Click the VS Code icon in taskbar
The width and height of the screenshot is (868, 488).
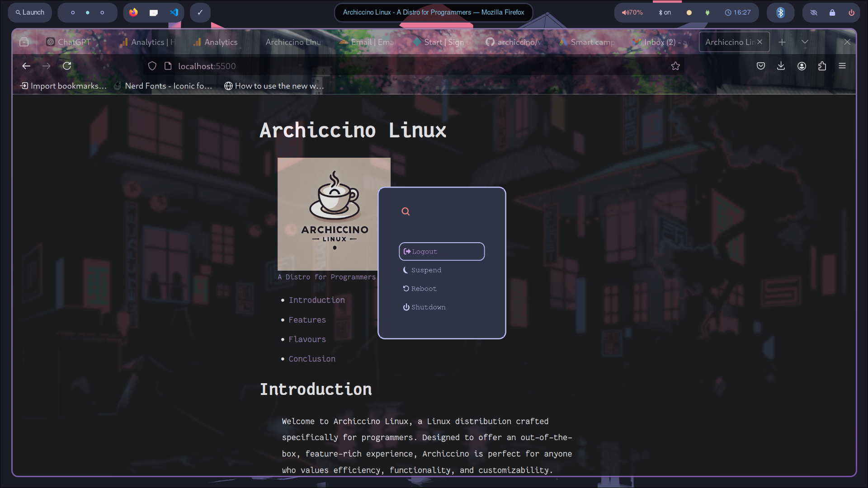coord(174,12)
